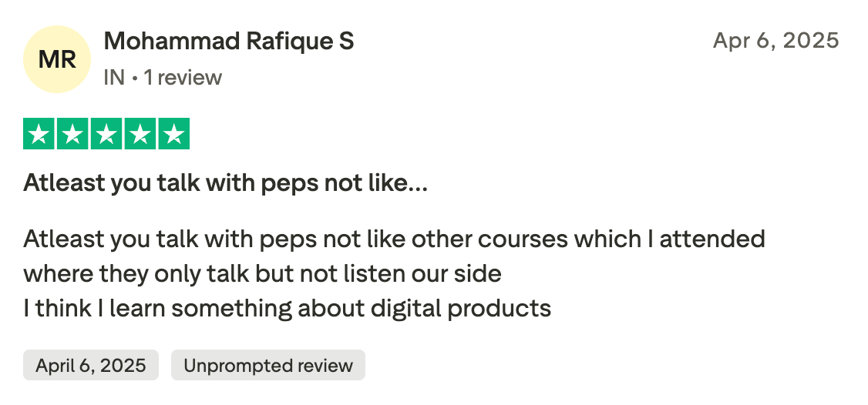868x405 pixels.
Task: Open Mohammad Rafique S profile name
Action: coord(229,41)
